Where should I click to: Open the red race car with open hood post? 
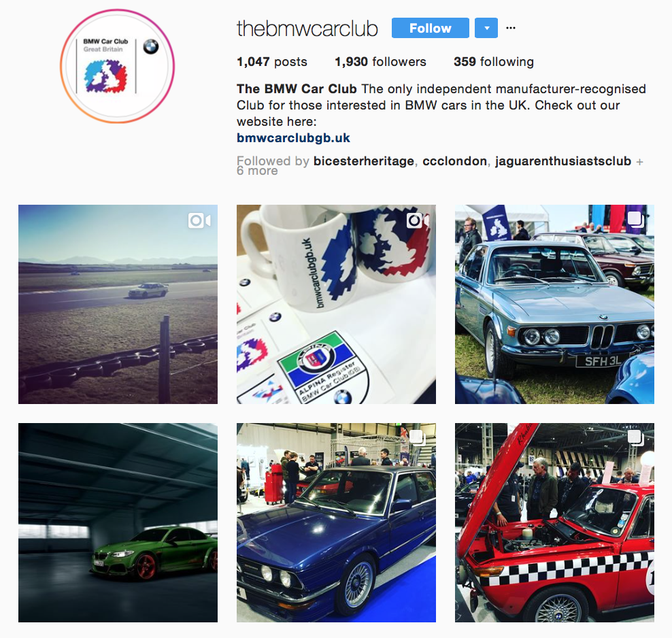click(554, 523)
